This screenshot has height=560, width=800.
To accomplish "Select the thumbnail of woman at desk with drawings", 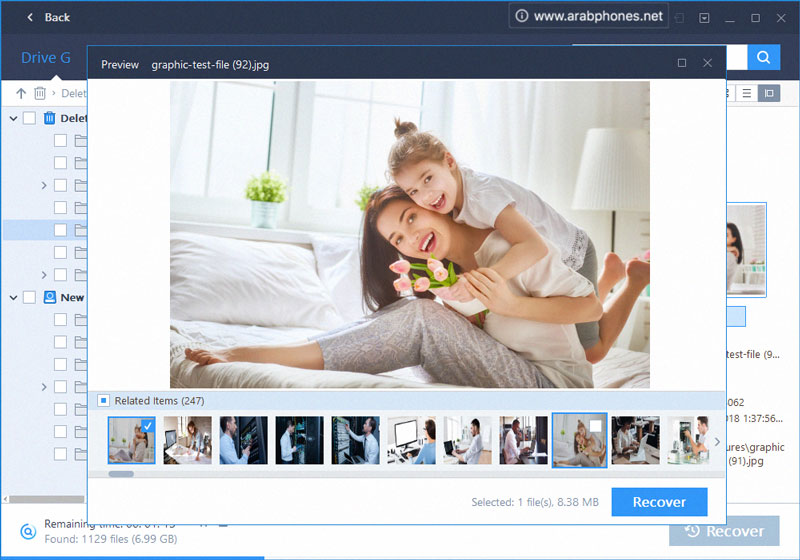I will click(x=187, y=440).
